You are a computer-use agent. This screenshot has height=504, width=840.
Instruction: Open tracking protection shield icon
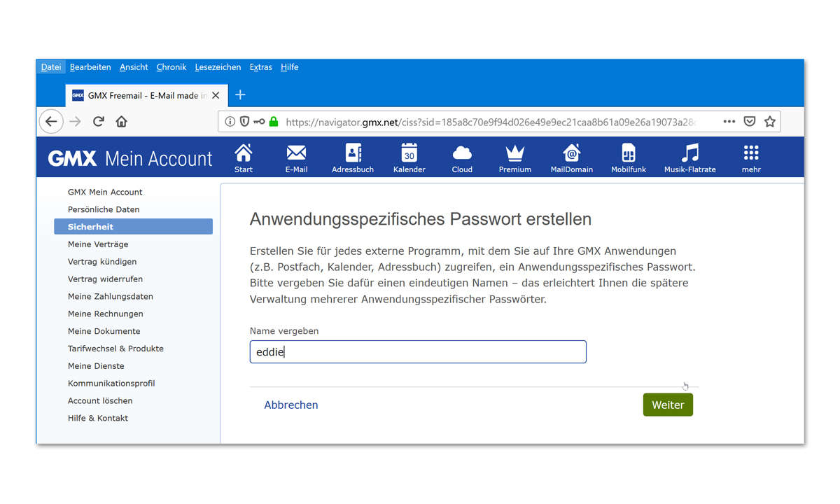244,121
